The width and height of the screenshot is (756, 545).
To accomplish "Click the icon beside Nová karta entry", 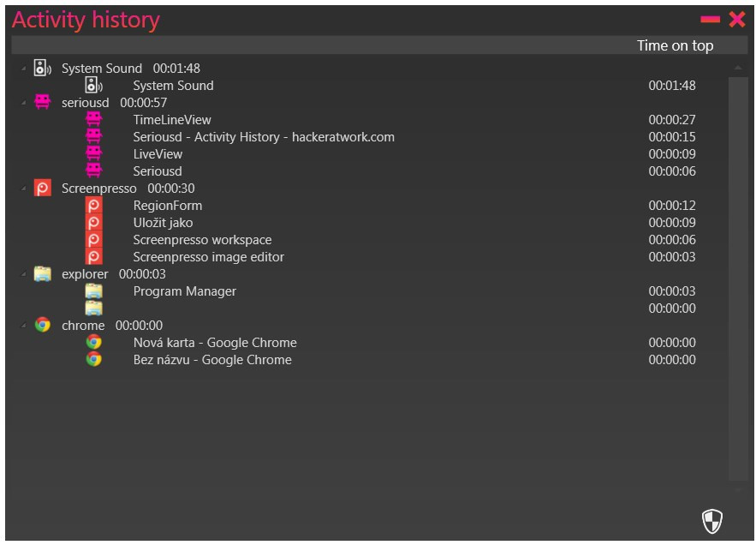I will click(93, 342).
